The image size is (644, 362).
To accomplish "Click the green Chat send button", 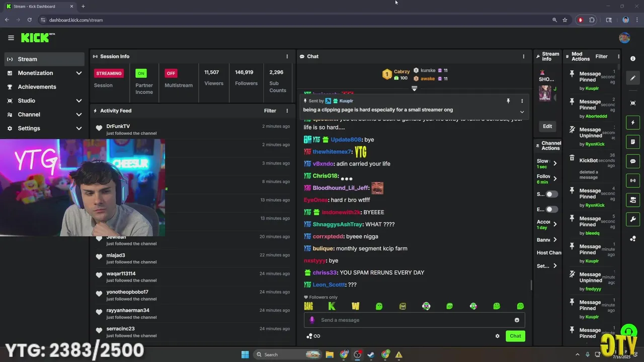I will [x=515, y=336].
